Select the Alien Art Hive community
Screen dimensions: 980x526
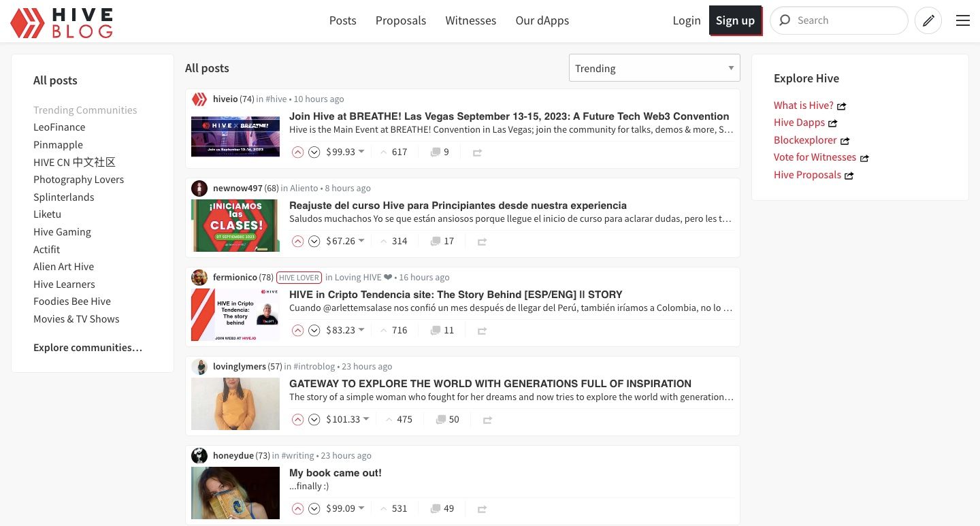pyautogui.click(x=64, y=267)
